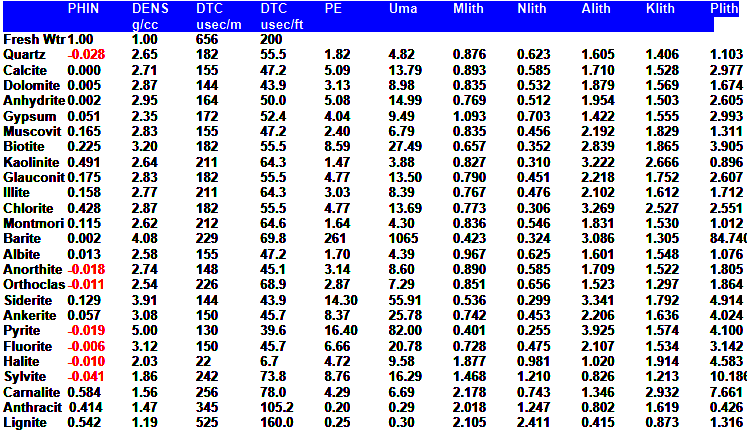Click the Fresh Wtr row label
This screenshot has height=431, width=747.
(x=33, y=38)
